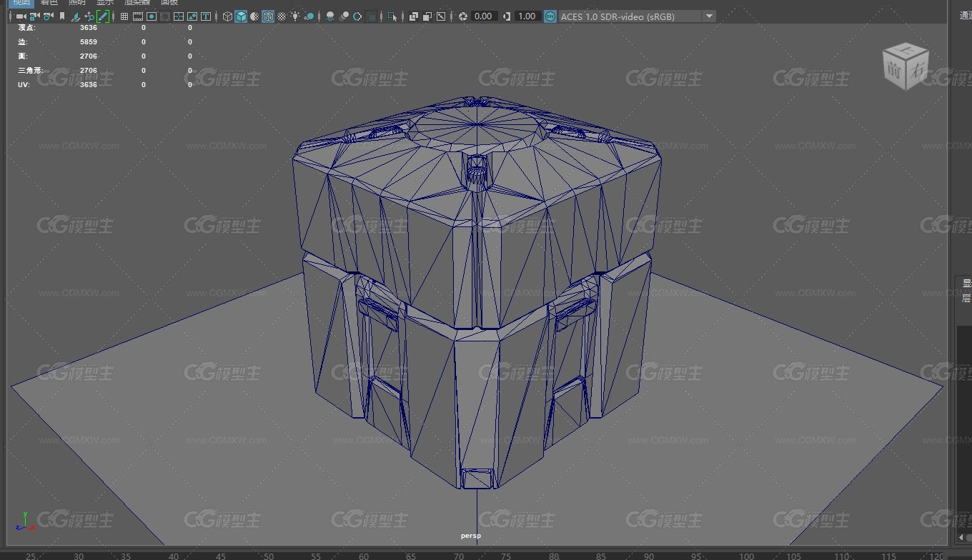Toggle Multisample Anti-aliasing icon
Viewport: 972px width, 560px height.
(x=357, y=16)
